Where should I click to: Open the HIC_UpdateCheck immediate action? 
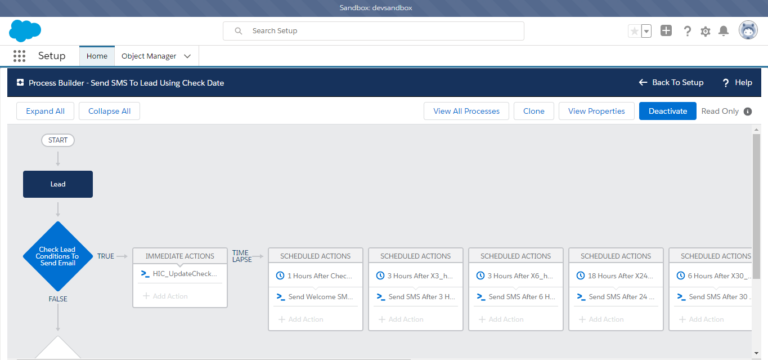pyautogui.click(x=184, y=274)
